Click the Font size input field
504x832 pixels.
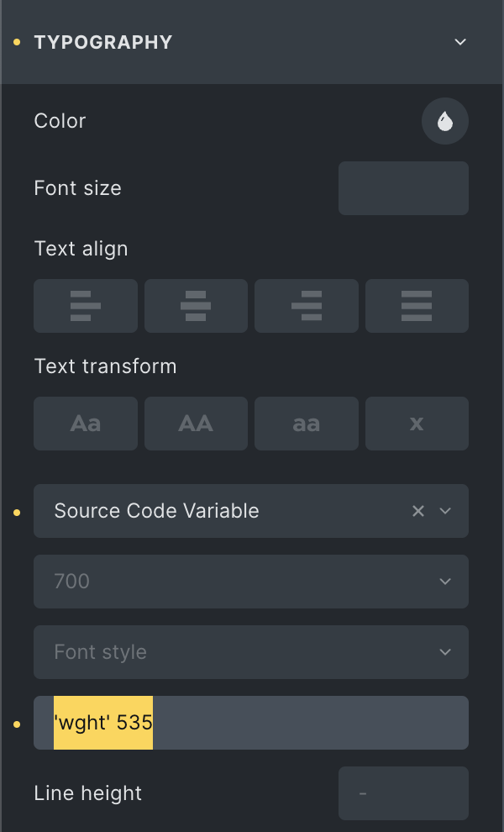click(x=403, y=188)
